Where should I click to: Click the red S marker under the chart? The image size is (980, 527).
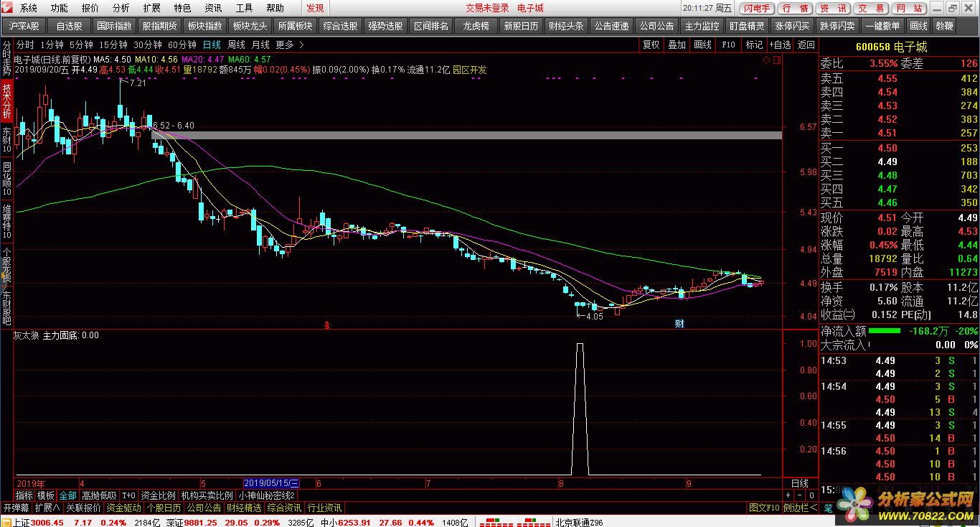[327, 325]
